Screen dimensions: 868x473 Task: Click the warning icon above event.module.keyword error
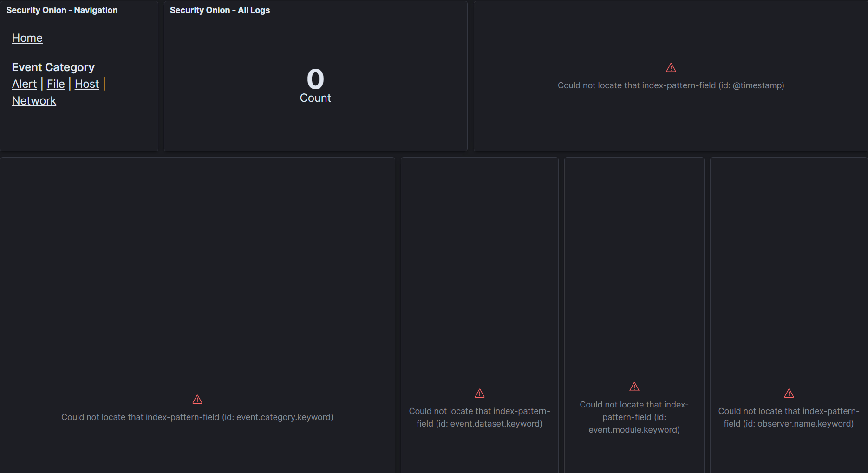(x=634, y=387)
